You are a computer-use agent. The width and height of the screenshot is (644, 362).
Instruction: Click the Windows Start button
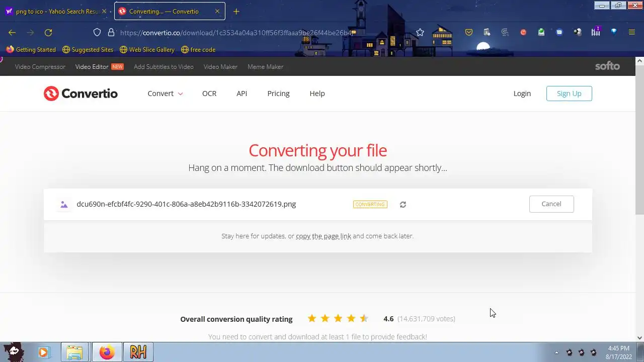pyautogui.click(x=14, y=351)
